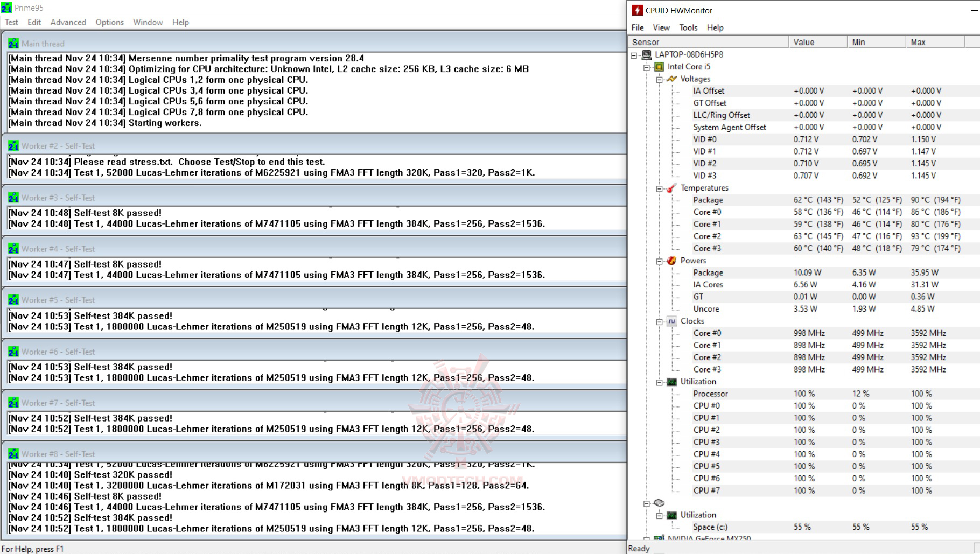Open the Help menu in Prime95

(x=180, y=22)
